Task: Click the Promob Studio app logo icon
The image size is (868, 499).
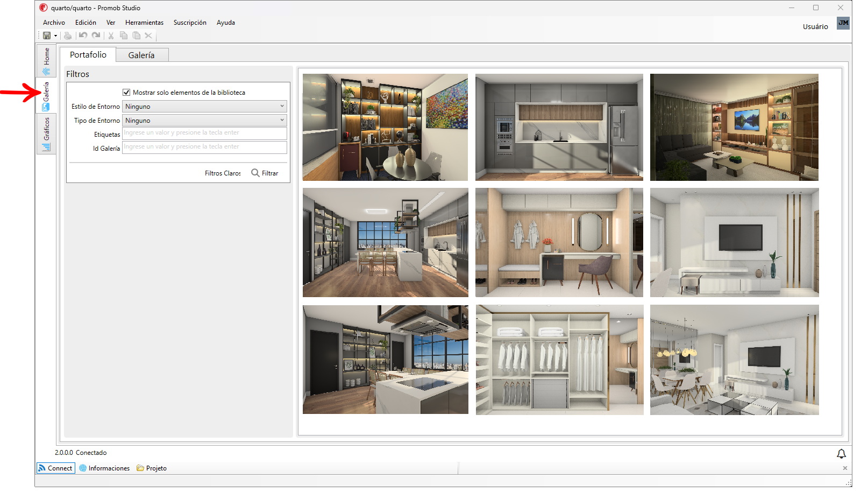Action: coord(44,8)
